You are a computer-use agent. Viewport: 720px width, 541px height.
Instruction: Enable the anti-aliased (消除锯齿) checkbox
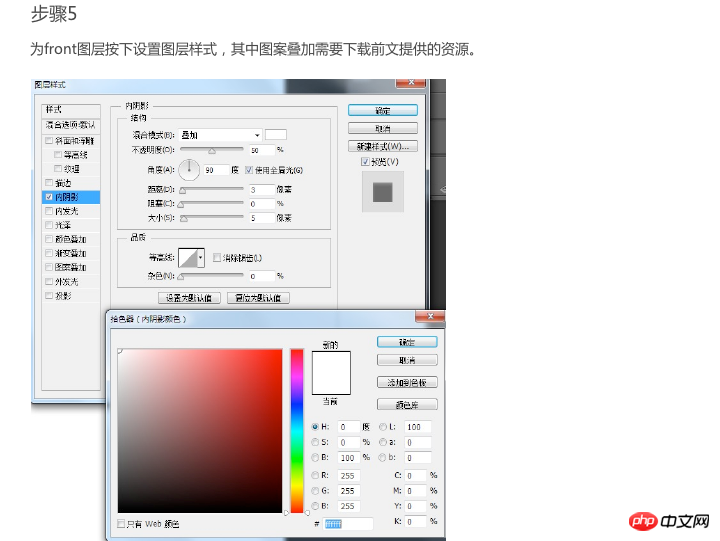pos(217,258)
